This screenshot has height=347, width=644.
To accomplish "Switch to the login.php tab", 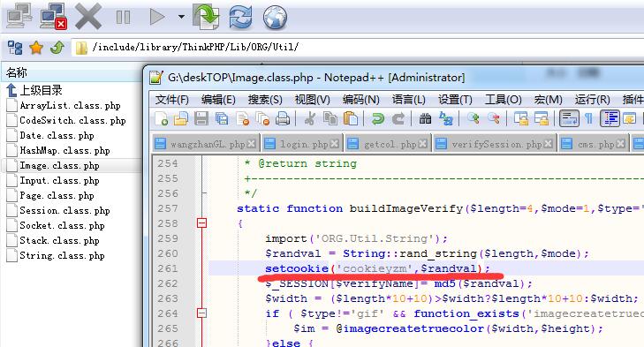I will [x=301, y=144].
